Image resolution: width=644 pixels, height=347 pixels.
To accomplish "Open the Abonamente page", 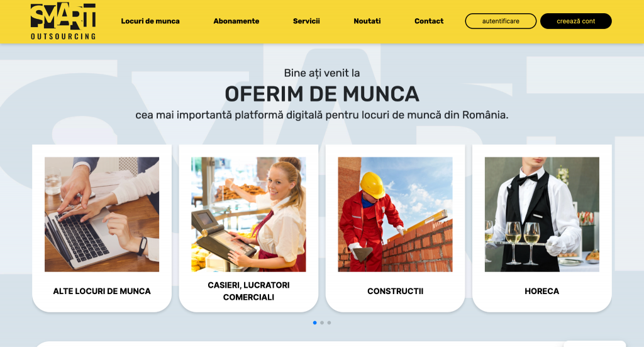I will coord(236,21).
